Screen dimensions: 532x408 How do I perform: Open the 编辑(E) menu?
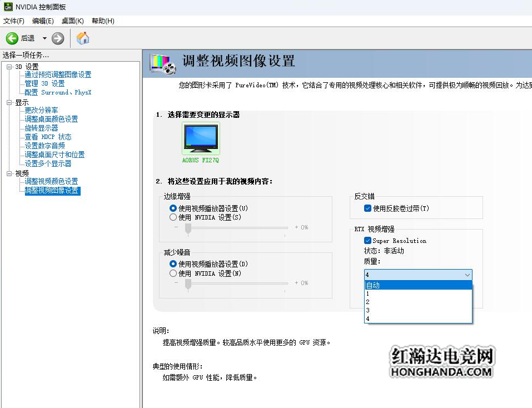click(x=43, y=21)
